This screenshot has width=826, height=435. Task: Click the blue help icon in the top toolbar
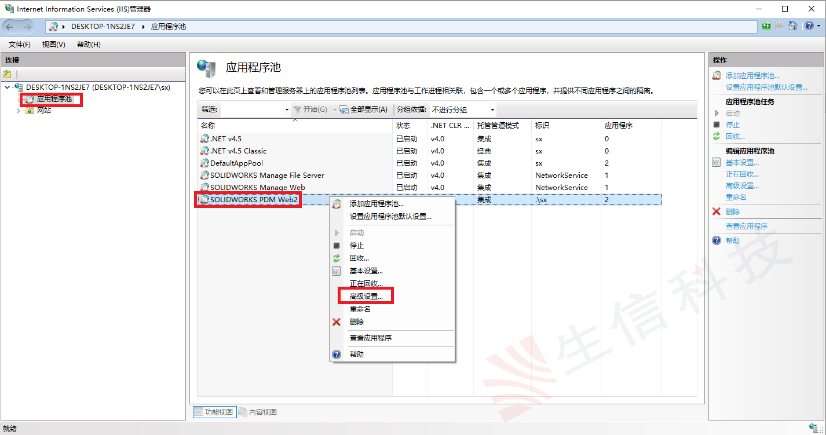click(x=809, y=26)
